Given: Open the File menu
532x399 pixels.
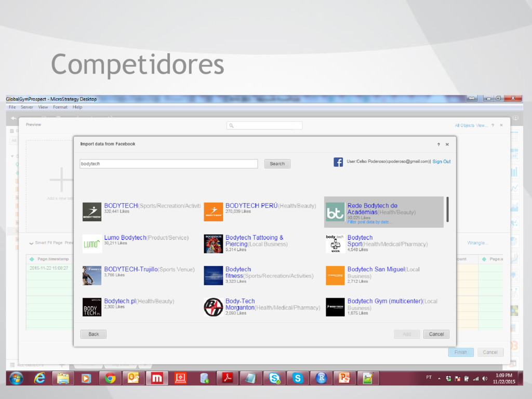Looking at the screenshot, I should (12, 107).
